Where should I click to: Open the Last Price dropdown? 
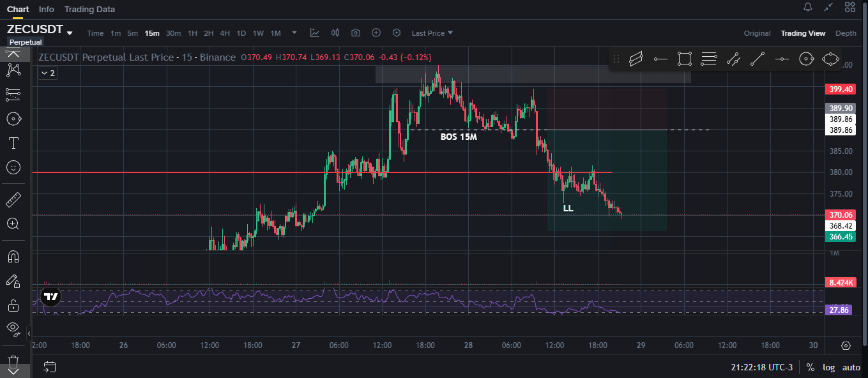pos(432,33)
